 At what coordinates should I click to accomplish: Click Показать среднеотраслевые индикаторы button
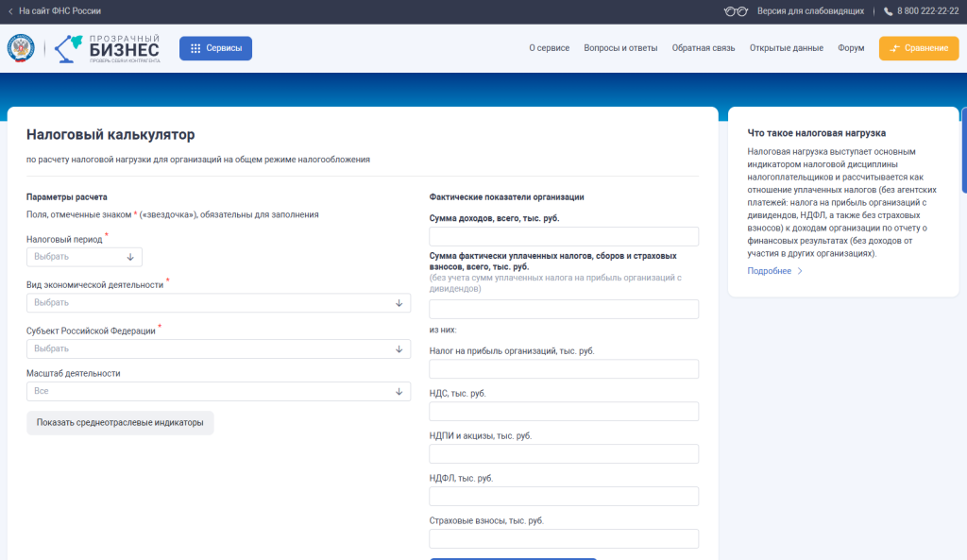[x=120, y=423]
